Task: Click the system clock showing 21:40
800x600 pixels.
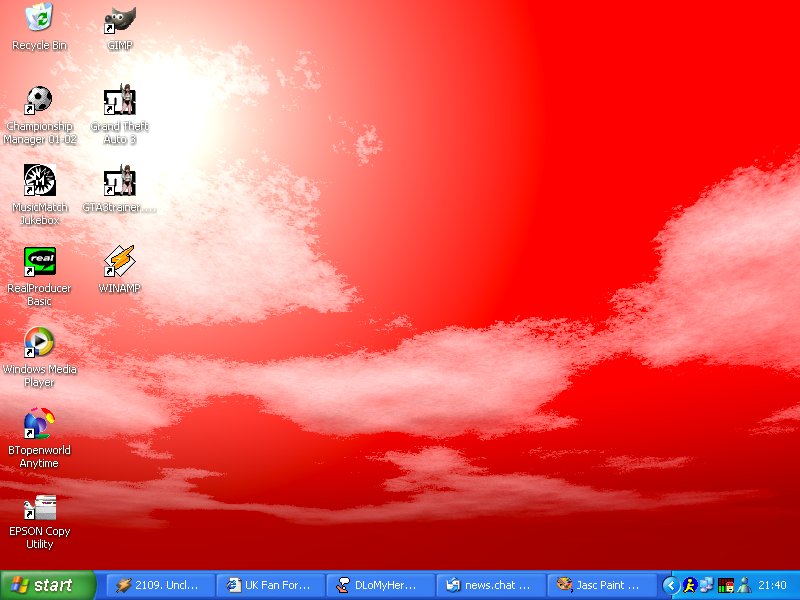Action: pos(772,585)
